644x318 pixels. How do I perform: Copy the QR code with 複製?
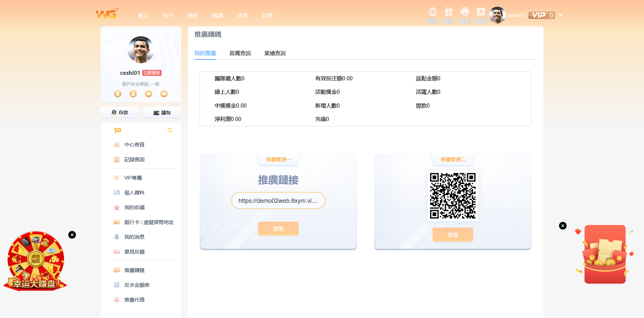coord(452,235)
